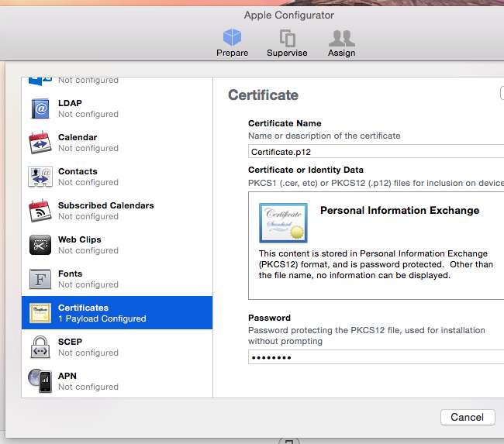Click the Personal Information Exchange certificate thumbnail
Image resolution: width=504 pixels, height=444 pixels.
pyautogui.click(x=283, y=223)
